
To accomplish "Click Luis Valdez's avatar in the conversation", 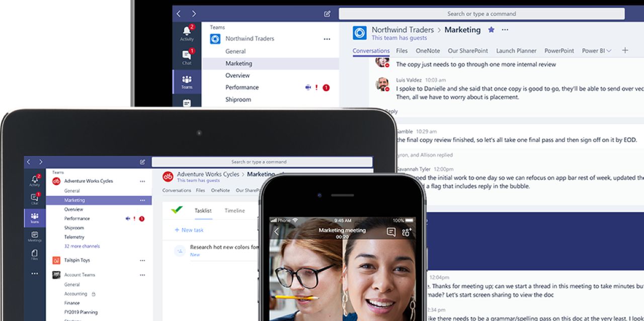I will (x=382, y=84).
